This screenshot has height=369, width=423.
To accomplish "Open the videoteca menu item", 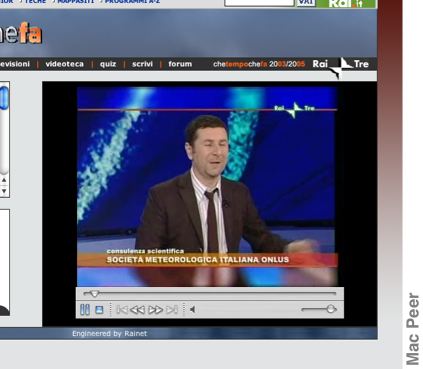I will pos(65,64).
